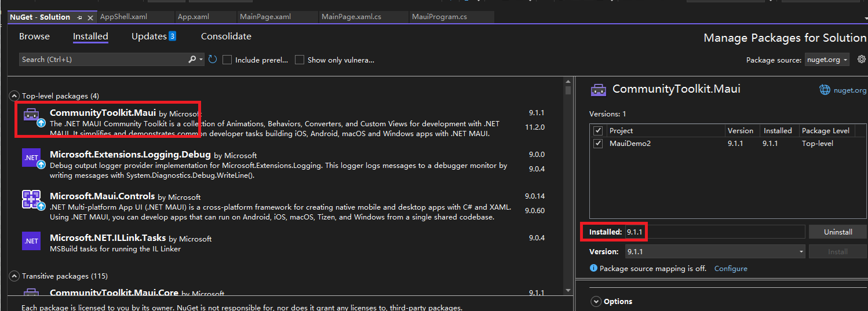Select the Installed tab
Image resolution: width=868 pixels, height=311 pixels.
[90, 36]
